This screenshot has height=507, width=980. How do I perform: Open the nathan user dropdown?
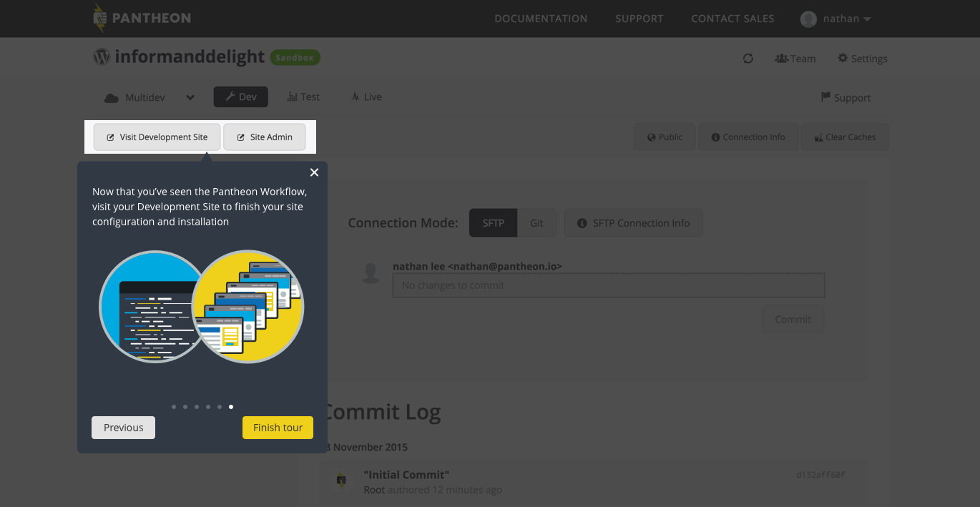click(x=836, y=19)
